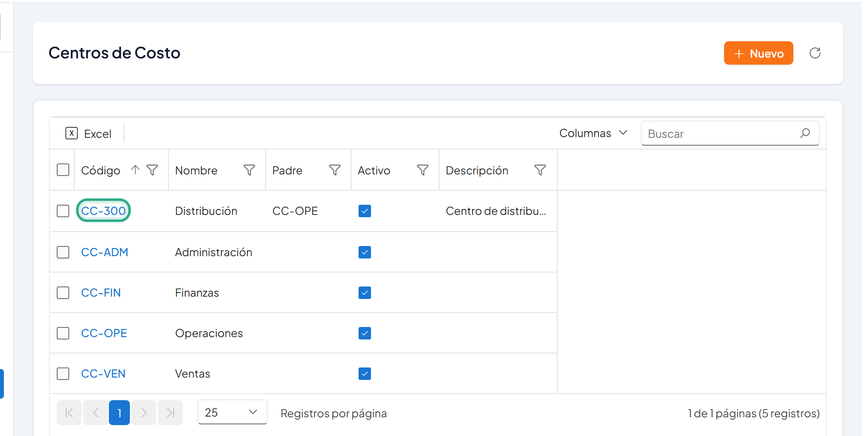Click the refresh icon next to Nuevo
Viewport: 868px width, 436px height.
[x=815, y=53]
